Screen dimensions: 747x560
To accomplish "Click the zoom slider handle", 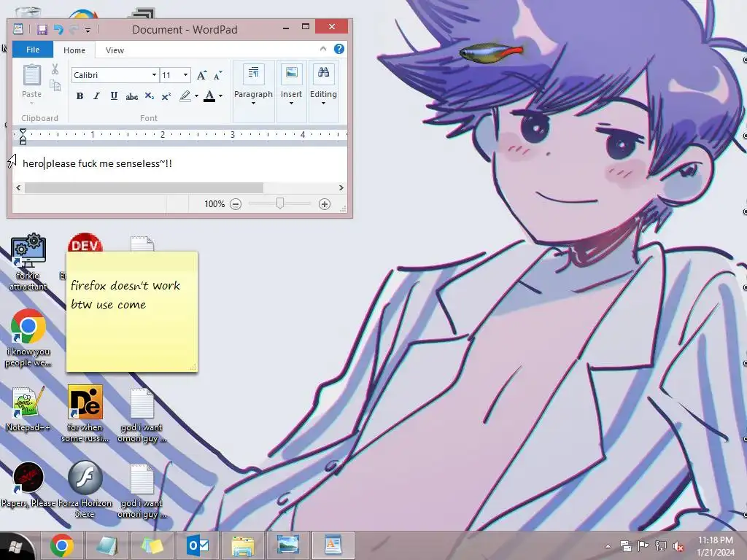I will coord(280,204).
